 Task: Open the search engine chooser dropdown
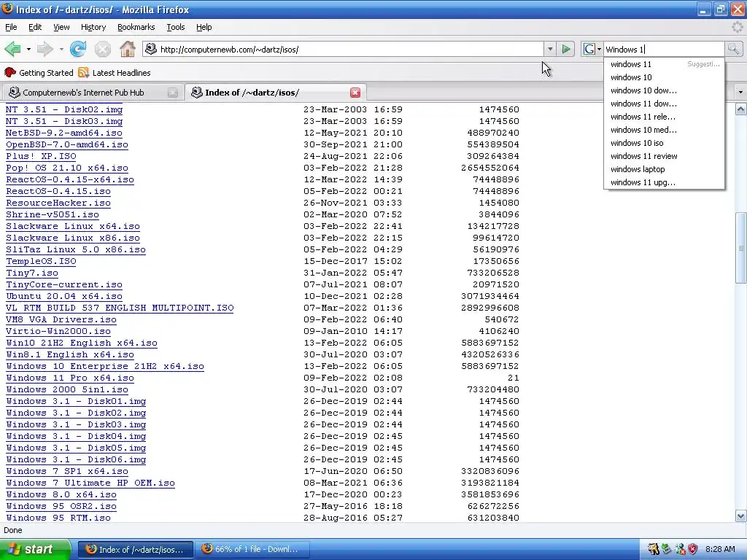(599, 49)
